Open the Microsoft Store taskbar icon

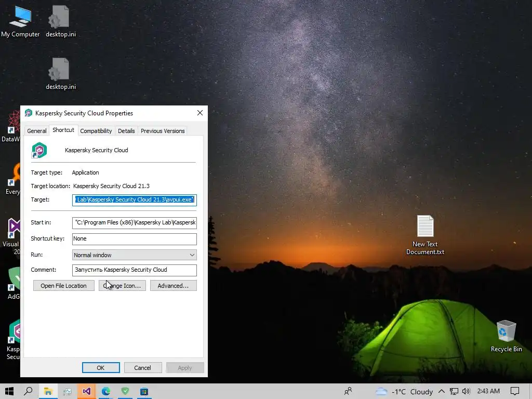click(144, 391)
